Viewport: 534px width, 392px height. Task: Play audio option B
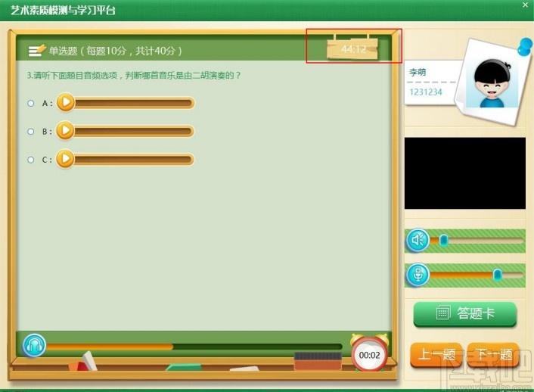[x=65, y=131]
